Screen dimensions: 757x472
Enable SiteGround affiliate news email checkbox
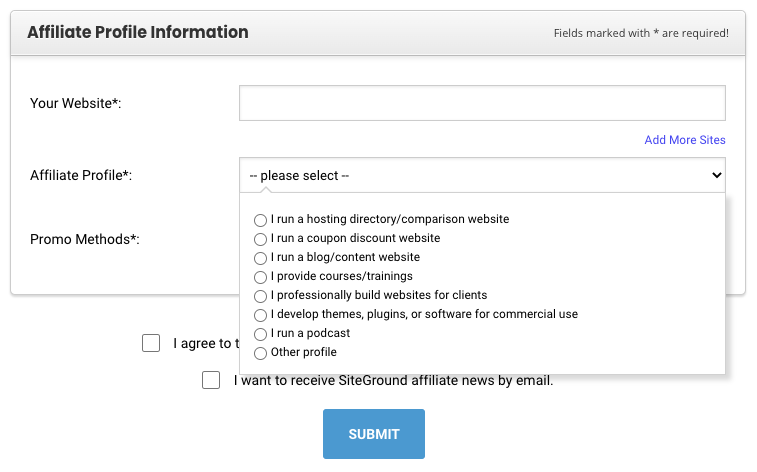tap(211, 380)
